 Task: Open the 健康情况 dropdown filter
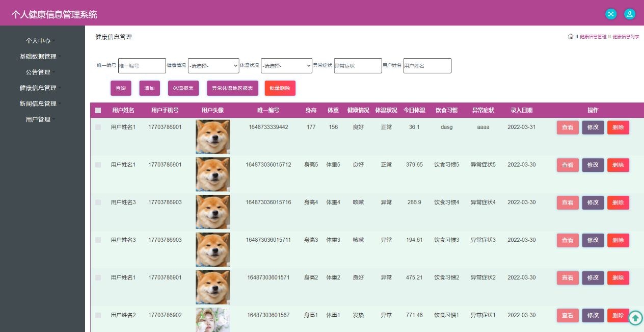[213, 66]
